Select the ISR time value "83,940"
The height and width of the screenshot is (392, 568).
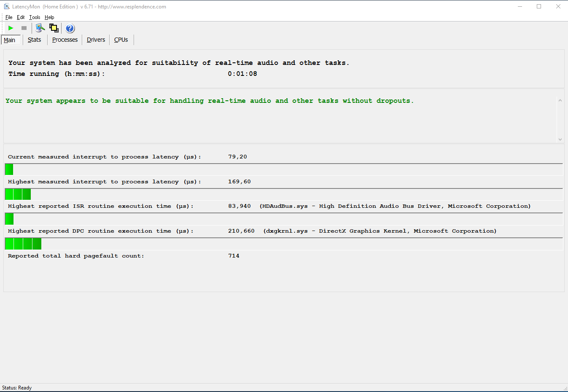240,206
